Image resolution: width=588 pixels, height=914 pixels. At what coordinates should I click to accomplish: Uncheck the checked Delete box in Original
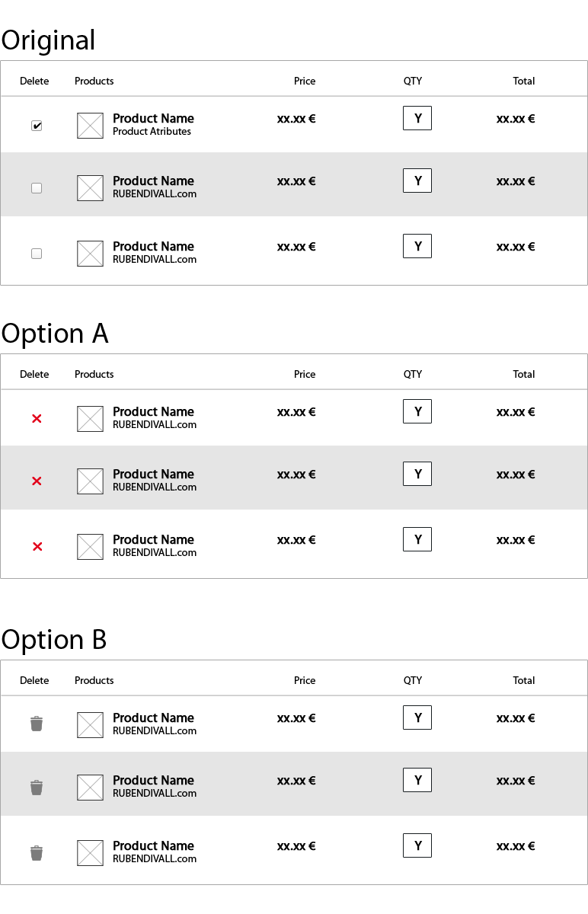tap(37, 126)
